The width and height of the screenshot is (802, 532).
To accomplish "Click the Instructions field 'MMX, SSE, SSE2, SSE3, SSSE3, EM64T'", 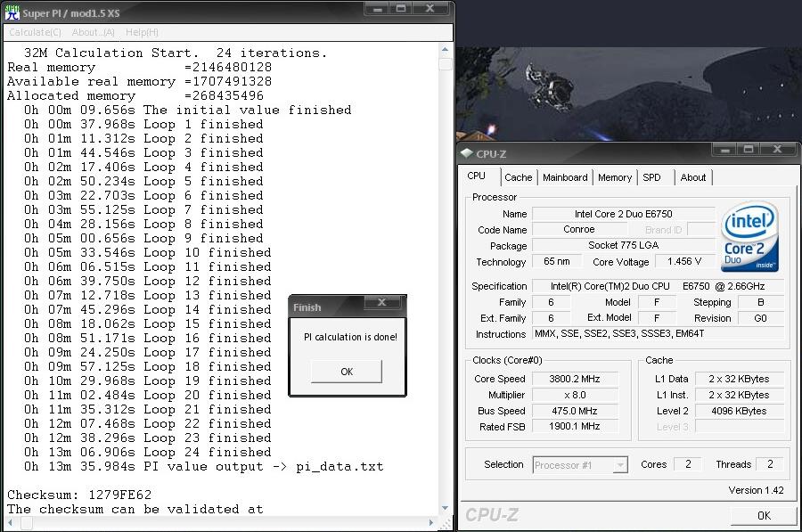I will tap(658, 334).
